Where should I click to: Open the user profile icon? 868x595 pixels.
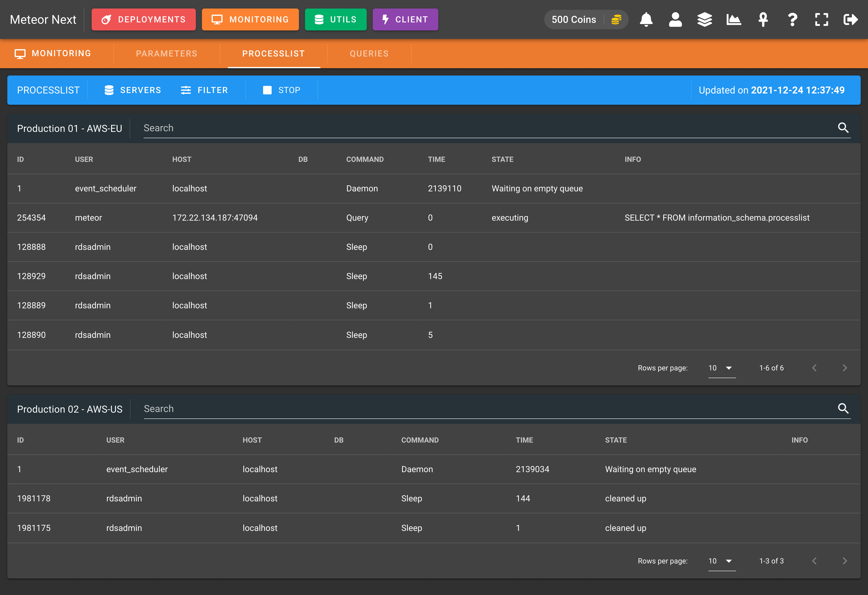[x=675, y=19]
